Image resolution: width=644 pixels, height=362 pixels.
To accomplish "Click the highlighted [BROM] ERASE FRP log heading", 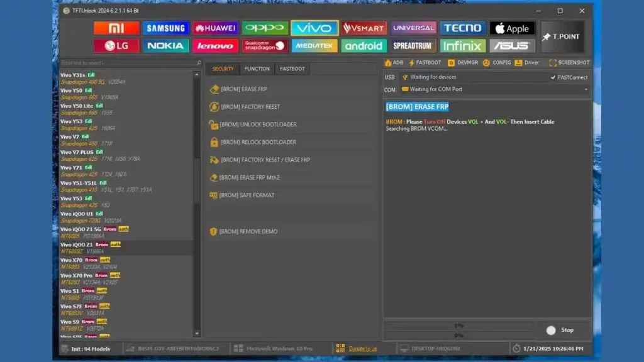I will 417,107.
